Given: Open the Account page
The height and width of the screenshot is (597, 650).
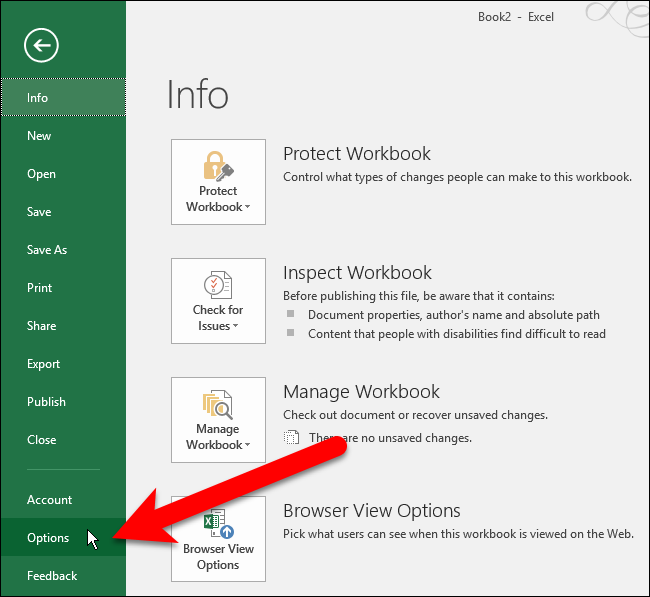Looking at the screenshot, I should pyautogui.click(x=63, y=500).
